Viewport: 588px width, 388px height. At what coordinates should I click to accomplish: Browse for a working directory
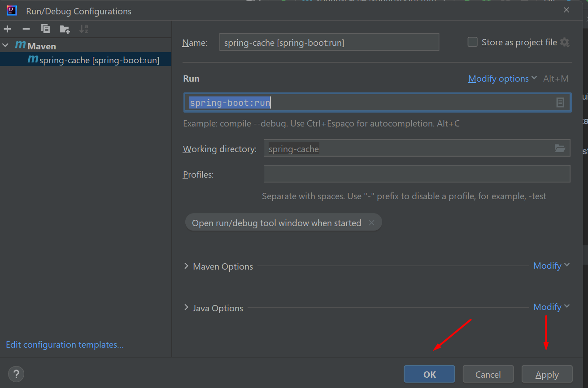coord(560,148)
